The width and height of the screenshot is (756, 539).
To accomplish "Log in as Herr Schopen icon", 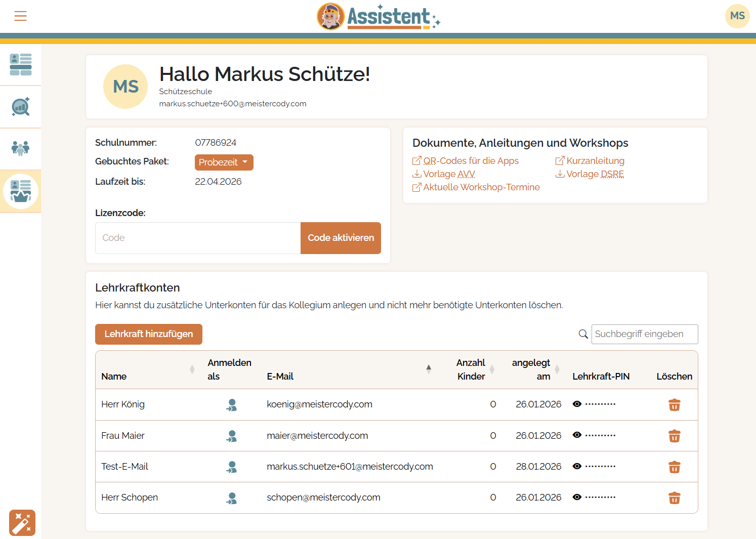I will click(231, 498).
